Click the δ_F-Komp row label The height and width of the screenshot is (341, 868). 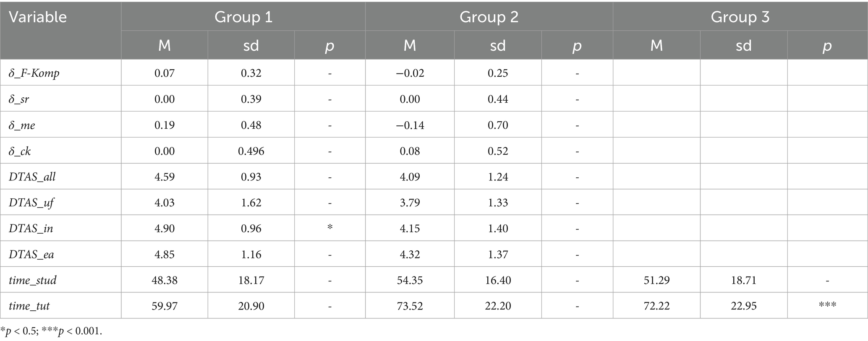pyautogui.click(x=34, y=73)
